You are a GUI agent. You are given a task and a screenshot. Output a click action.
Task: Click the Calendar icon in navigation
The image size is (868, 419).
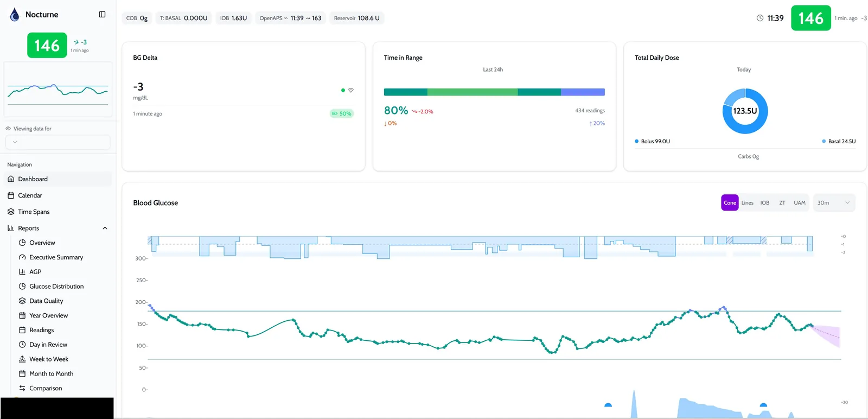click(x=11, y=195)
